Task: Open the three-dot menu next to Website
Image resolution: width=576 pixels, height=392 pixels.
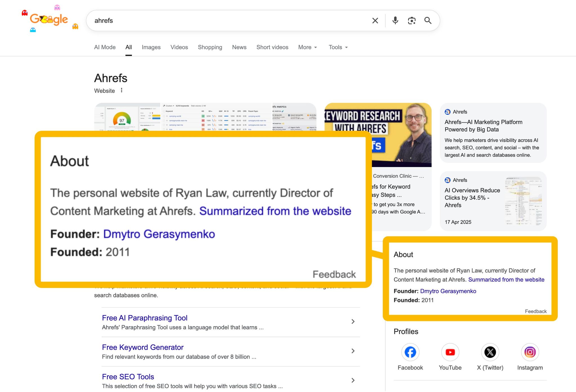Action: point(121,90)
